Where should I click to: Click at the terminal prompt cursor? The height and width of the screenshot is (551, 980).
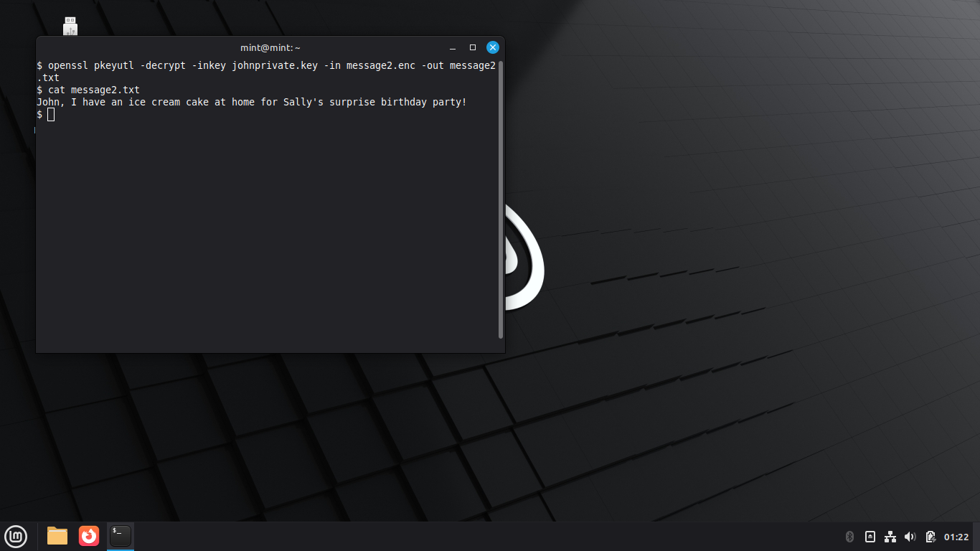pyautogui.click(x=51, y=115)
